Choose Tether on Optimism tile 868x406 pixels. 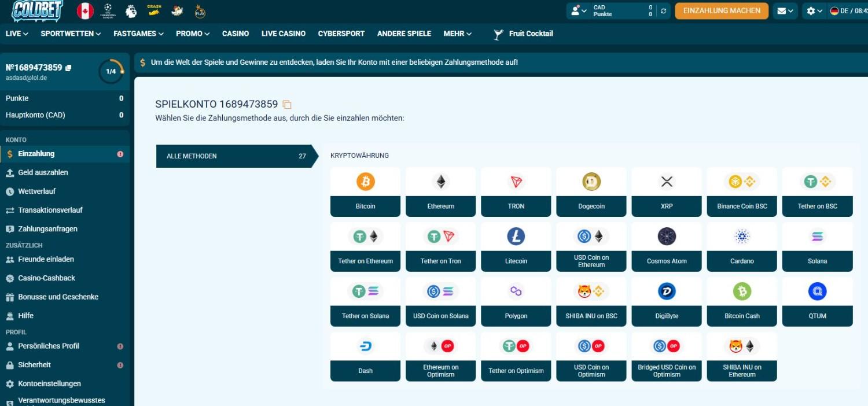[516, 357]
